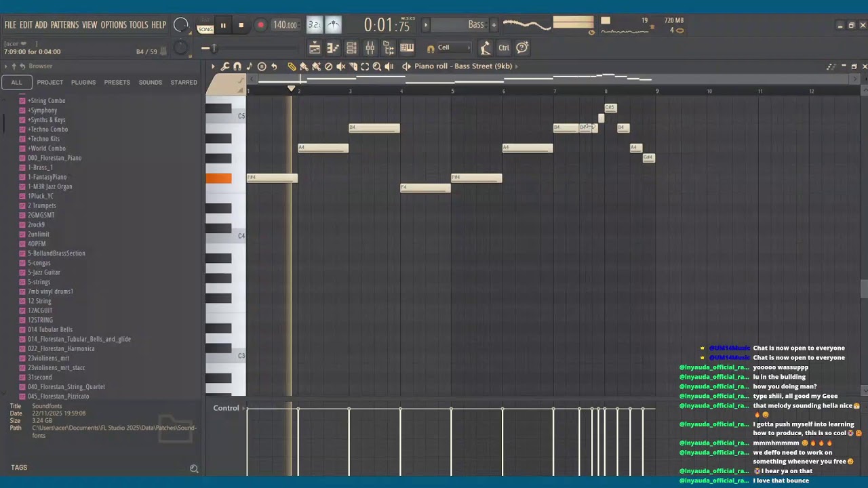Click the master volume knob
This screenshot has width=868, height=488.
[x=181, y=25]
